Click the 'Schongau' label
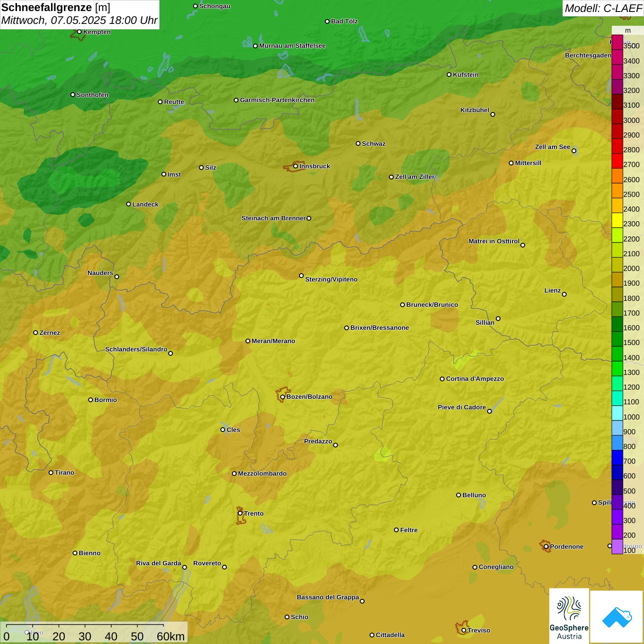Image resolution: width=644 pixels, height=644 pixels. pos(215,6)
